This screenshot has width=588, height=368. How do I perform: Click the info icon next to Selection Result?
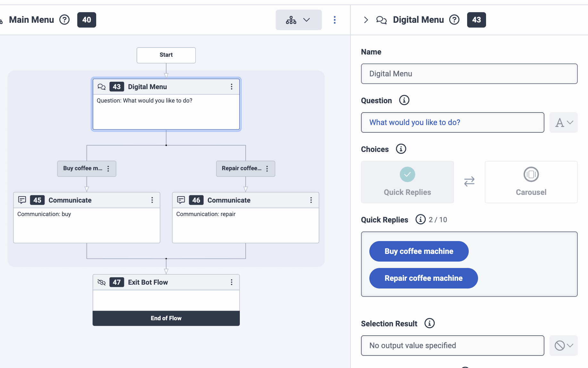pos(429,323)
